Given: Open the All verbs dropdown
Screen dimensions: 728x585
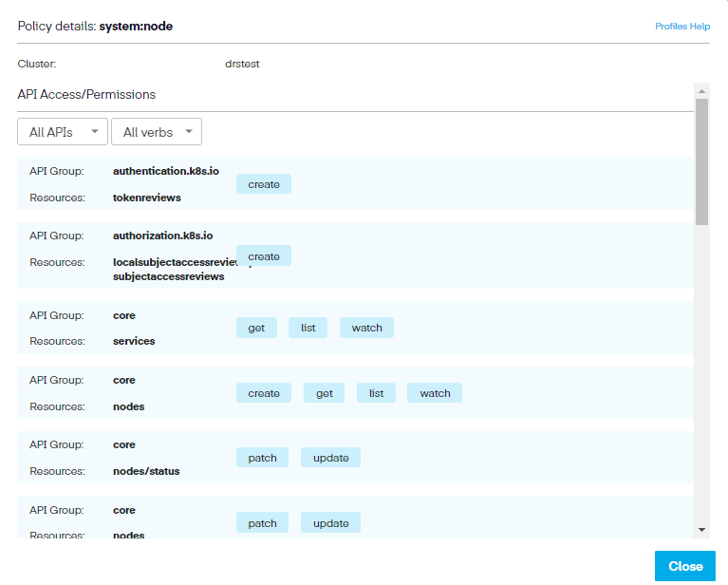Looking at the screenshot, I should coord(156,132).
